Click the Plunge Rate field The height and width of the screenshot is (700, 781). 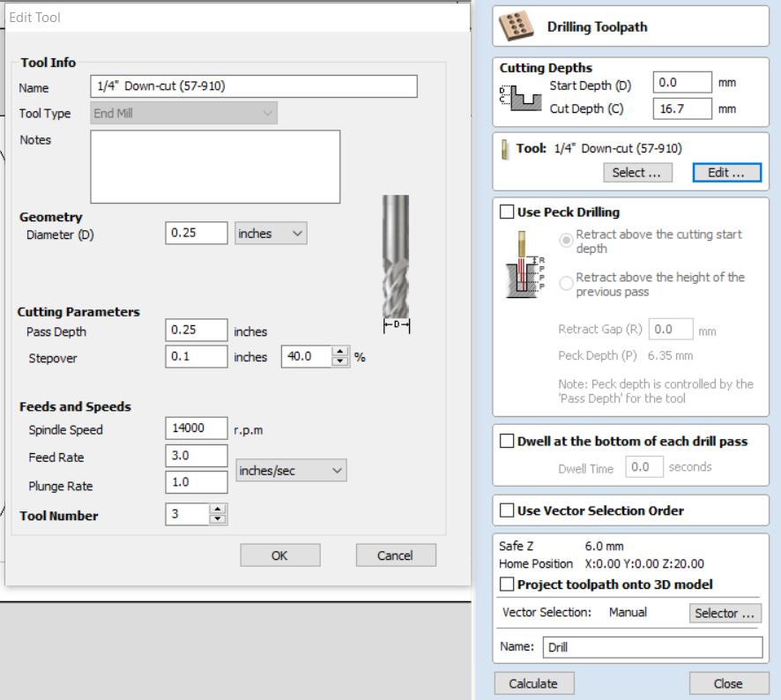(197, 482)
